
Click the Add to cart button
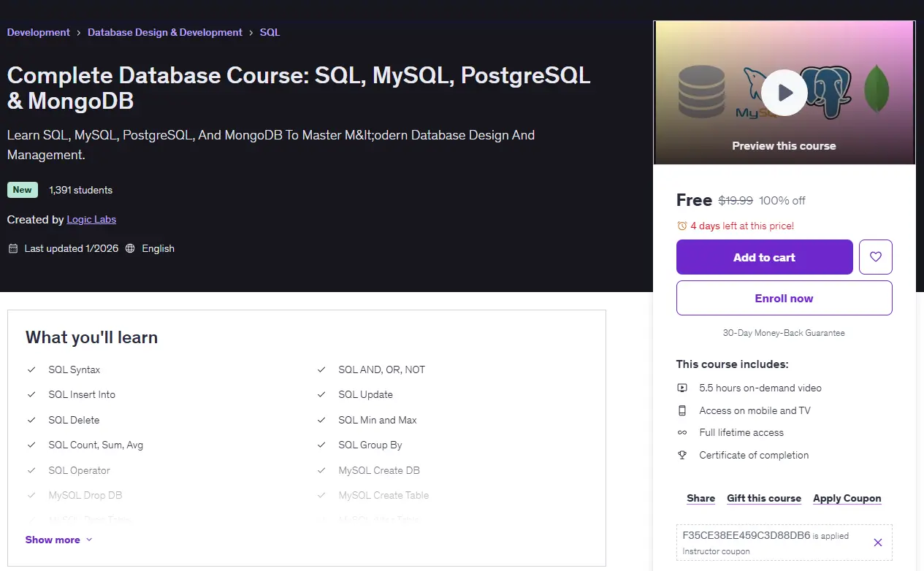pyautogui.click(x=764, y=257)
